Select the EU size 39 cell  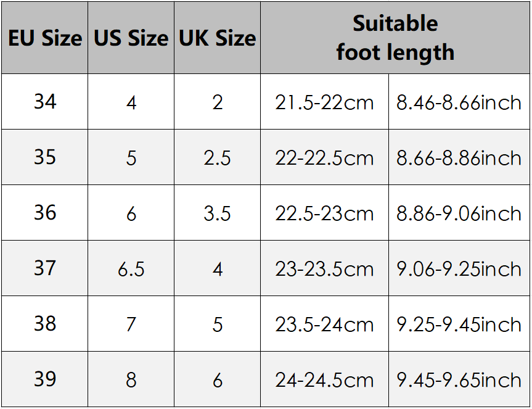pos(45,379)
